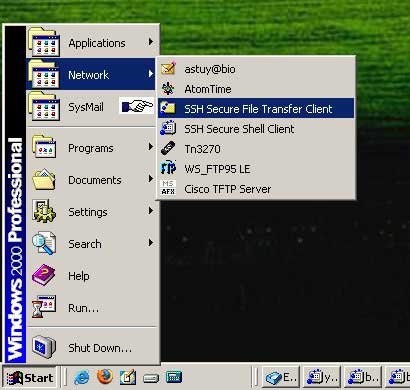Open the Documents menu item
The height and width of the screenshot is (390, 410).
click(x=91, y=180)
